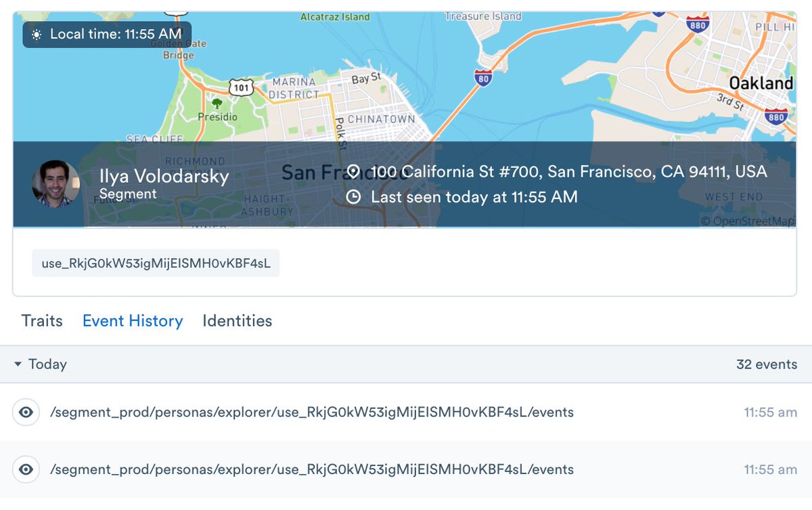812x510 pixels.
Task: Click the Local time: 11:55 AM badge
Action: click(107, 35)
